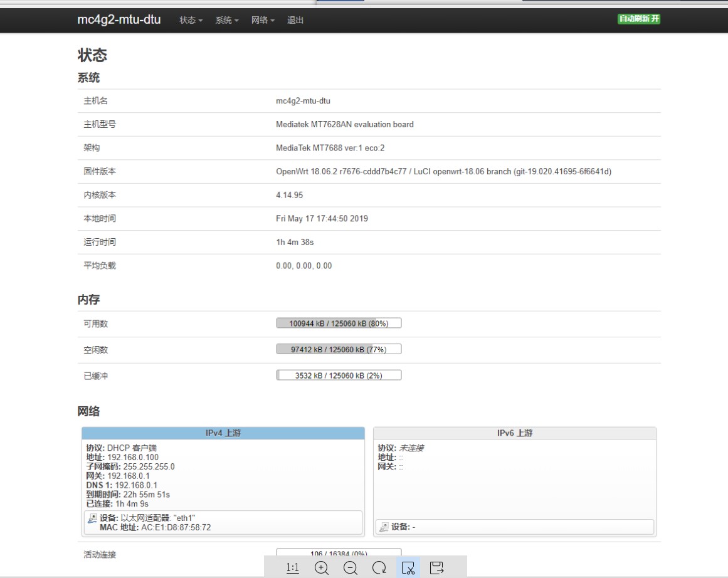Click the IPv4 上游 panel header
728x578 pixels.
coord(223,433)
